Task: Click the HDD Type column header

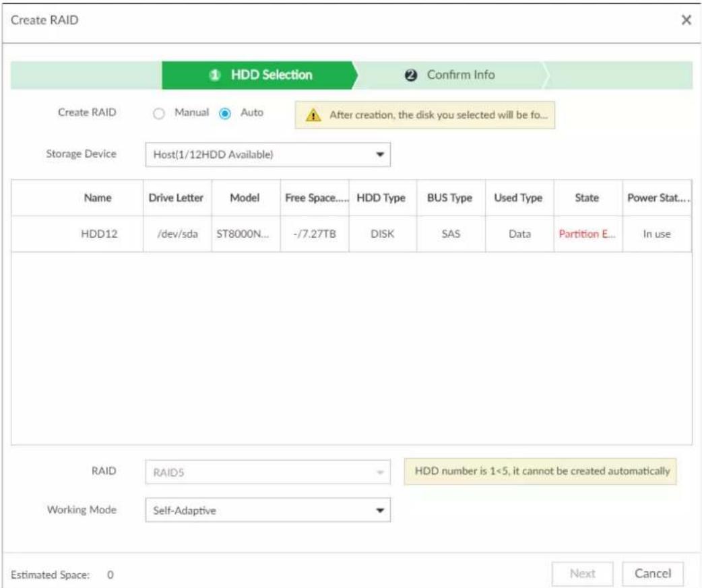Action: click(381, 198)
